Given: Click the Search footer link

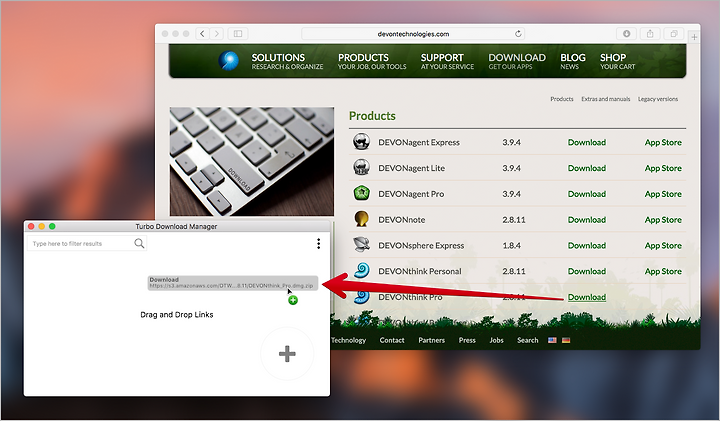Looking at the screenshot, I should [528, 340].
